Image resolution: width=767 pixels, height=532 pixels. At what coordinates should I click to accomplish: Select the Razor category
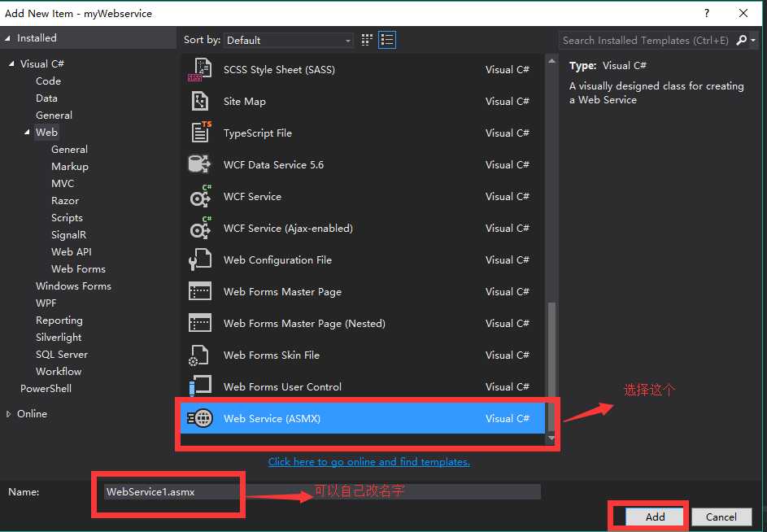pos(65,201)
